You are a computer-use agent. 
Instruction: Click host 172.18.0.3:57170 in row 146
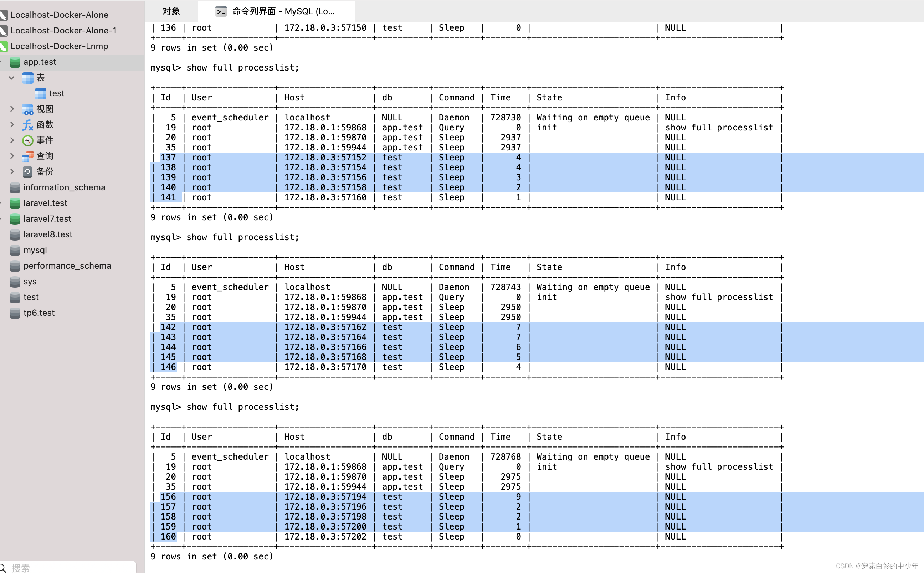325,367
